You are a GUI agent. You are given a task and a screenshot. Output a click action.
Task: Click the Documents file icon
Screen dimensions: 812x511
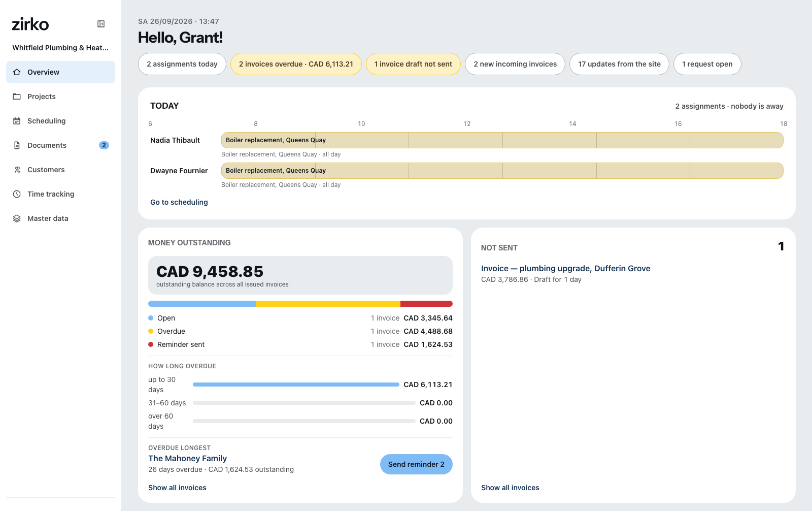click(17, 145)
